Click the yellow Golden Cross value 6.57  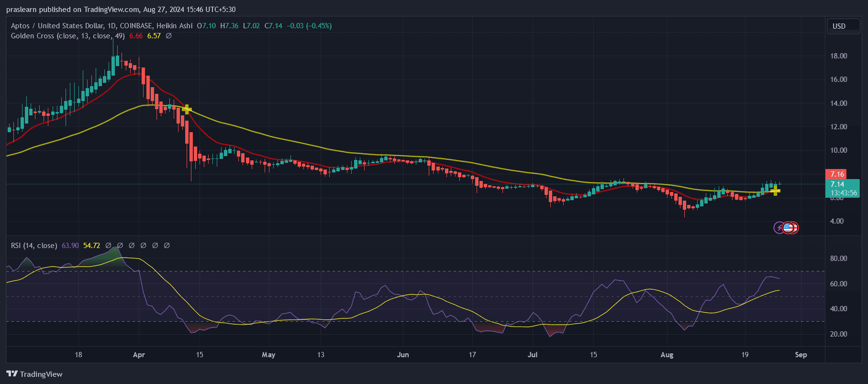pos(154,36)
